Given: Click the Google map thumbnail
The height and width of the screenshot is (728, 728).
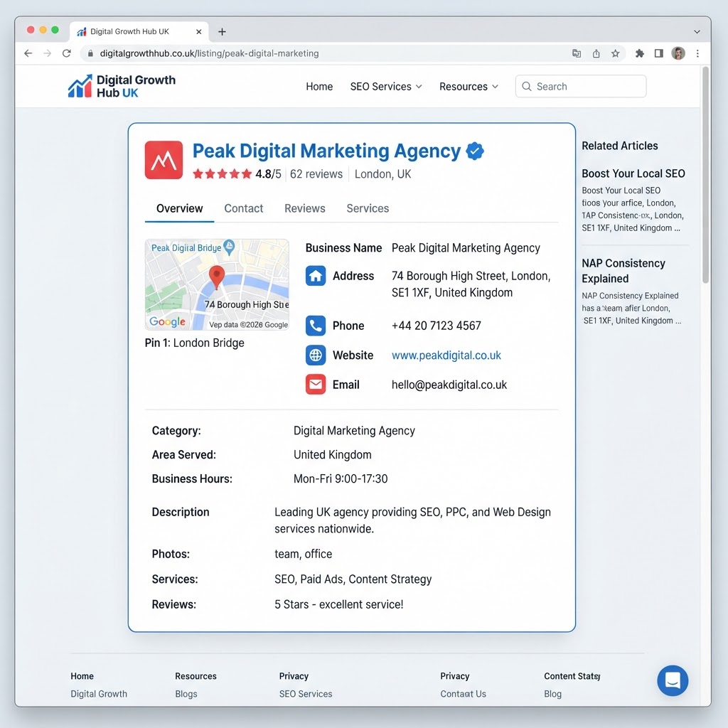Looking at the screenshot, I should (x=217, y=284).
